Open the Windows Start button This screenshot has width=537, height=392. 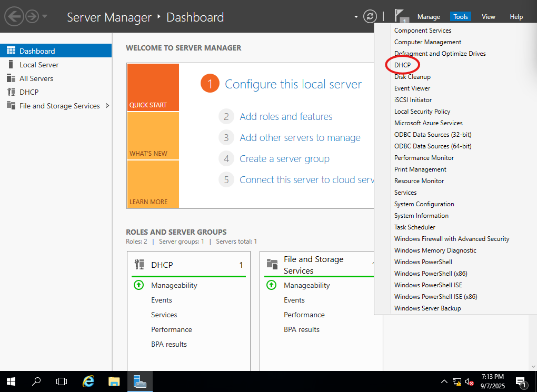tap(11, 381)
